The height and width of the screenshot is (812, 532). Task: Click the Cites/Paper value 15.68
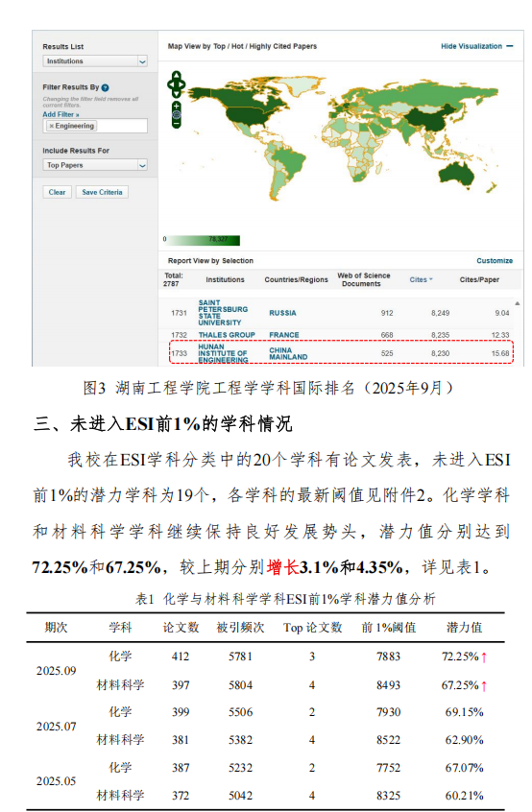(x=500, y=353)
